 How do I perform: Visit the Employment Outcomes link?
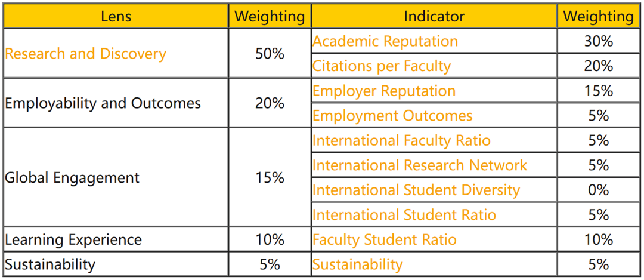pos(392,116)
